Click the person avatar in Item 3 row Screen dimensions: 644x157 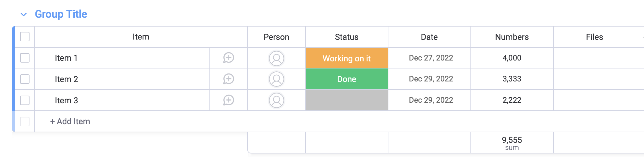pos(277,100)
